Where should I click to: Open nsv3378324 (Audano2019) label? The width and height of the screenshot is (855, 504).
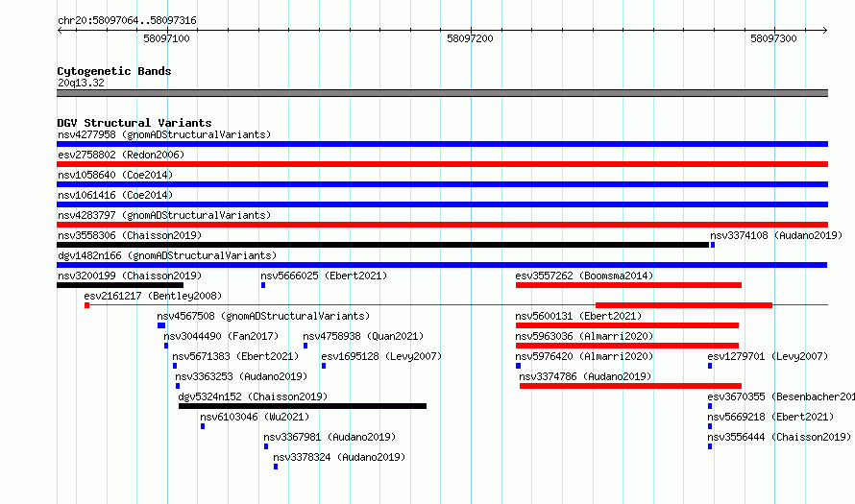[339, 457]
